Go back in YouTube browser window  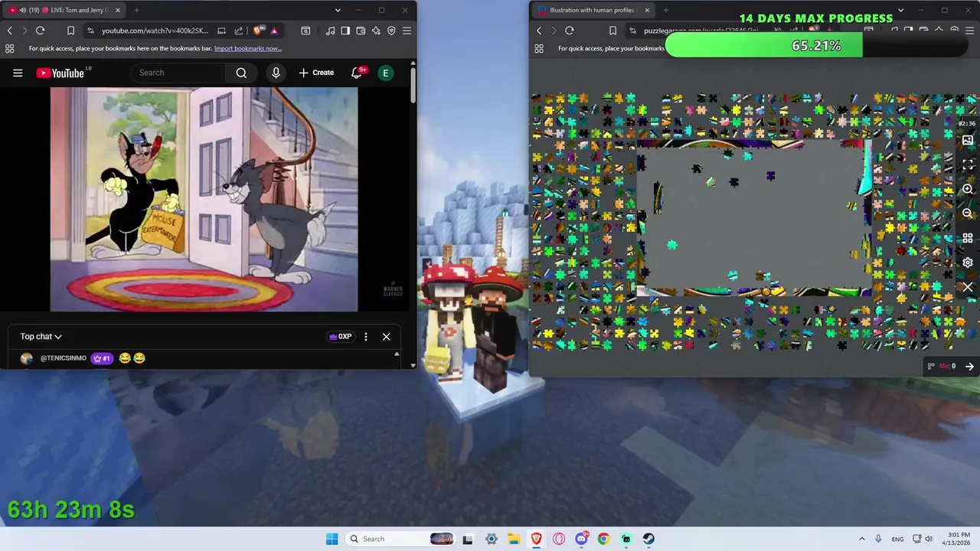9,31
